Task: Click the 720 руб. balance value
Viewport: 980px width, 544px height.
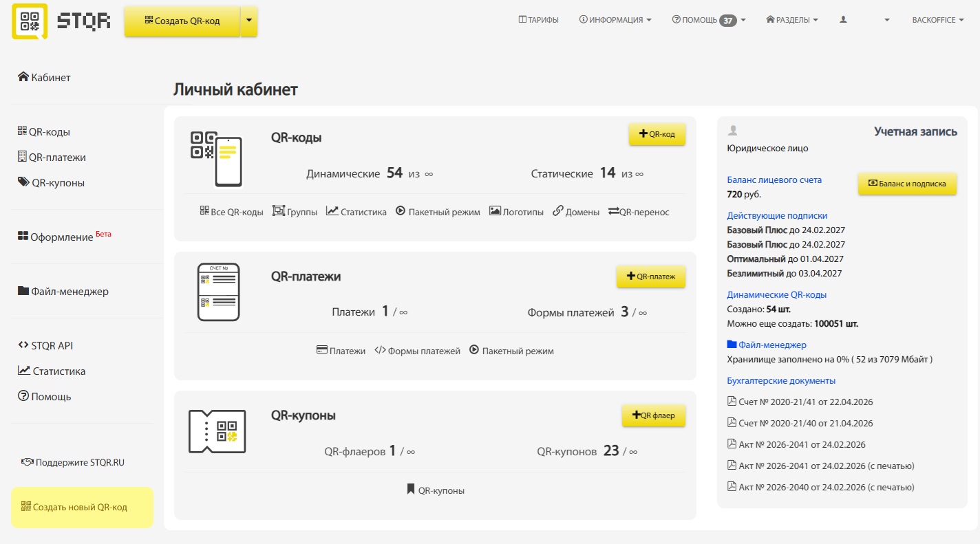Action: [x=744, y=194]
